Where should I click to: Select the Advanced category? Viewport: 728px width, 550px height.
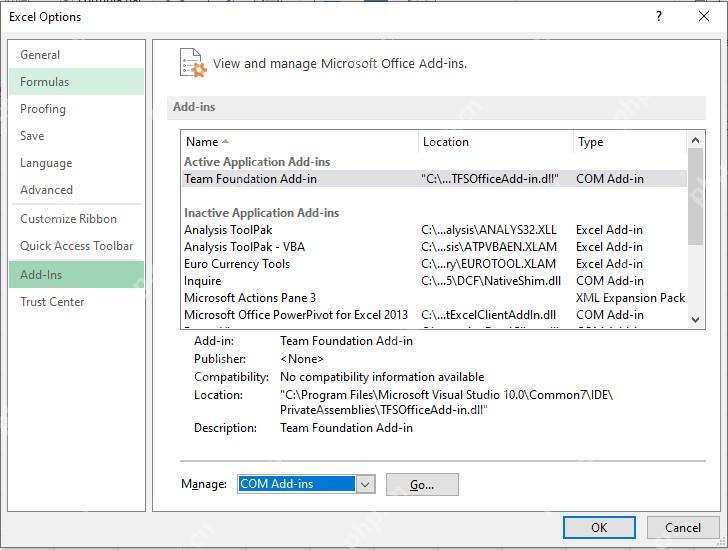(76, 189)
